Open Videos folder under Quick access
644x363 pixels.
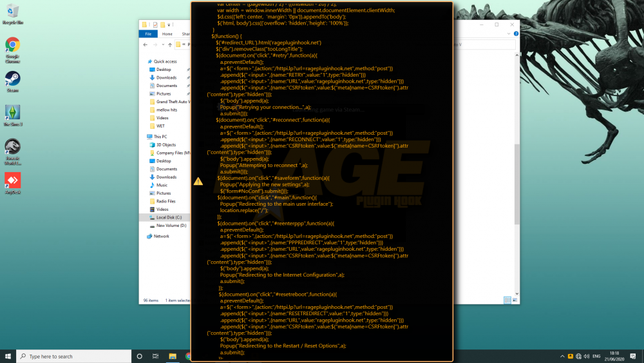(x=162, y=118)
